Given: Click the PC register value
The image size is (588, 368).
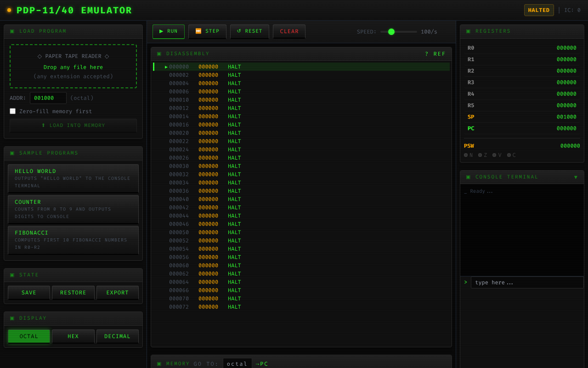Looking at the screenshot, I should pos(566,128).
